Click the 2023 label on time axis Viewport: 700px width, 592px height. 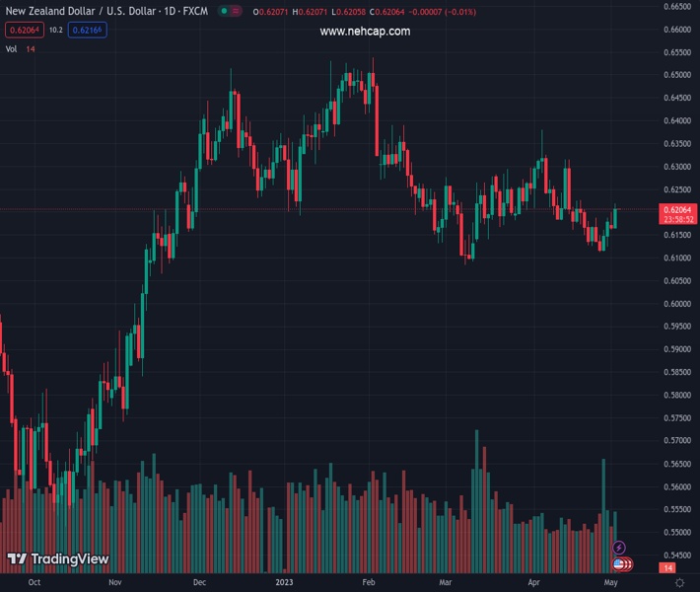click(284, 583)
